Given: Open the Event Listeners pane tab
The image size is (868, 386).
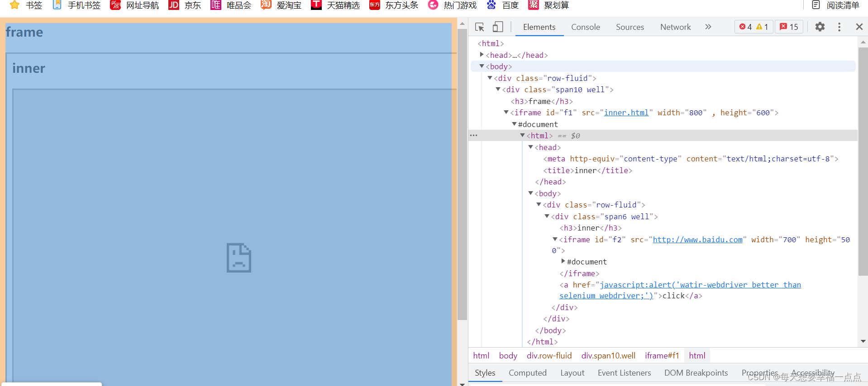Looking at the screenshot, I should (x=624, y=373).
